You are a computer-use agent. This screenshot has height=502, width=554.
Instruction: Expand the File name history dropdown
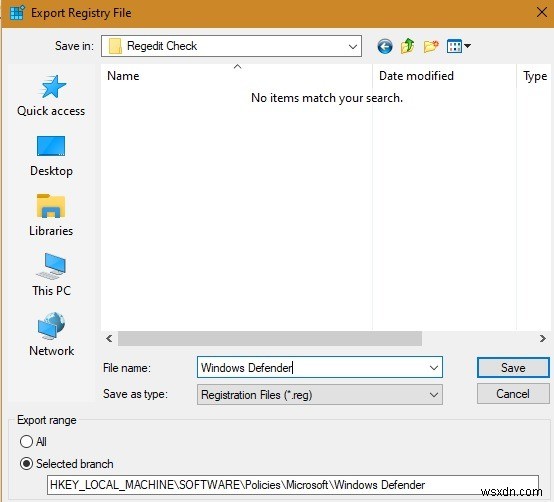[x=434, y=368]
